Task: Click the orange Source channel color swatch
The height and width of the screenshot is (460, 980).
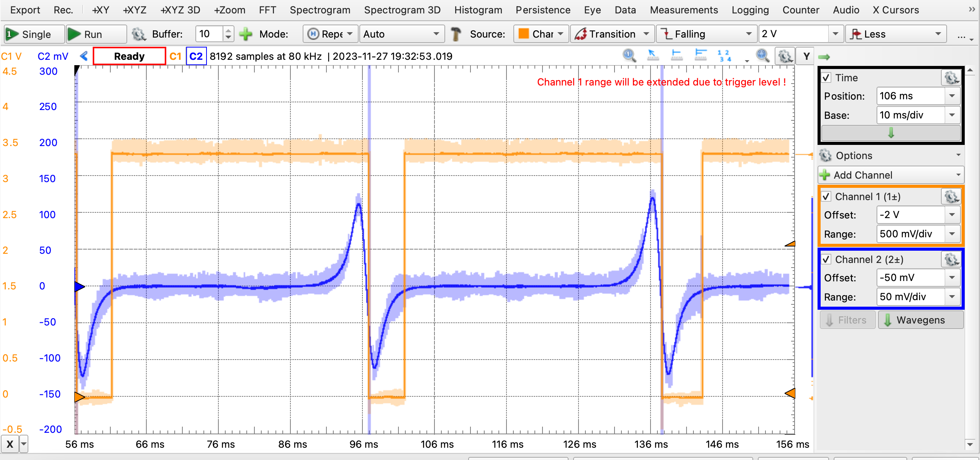Action: [x=523, y=34]
